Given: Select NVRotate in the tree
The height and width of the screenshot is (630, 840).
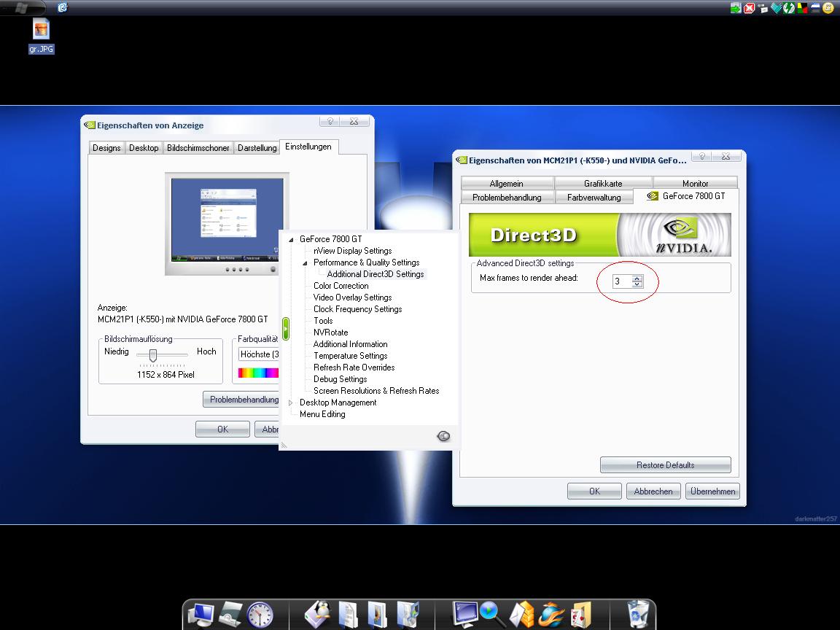Looking at the screenshot, I should [x=330, y=332].
